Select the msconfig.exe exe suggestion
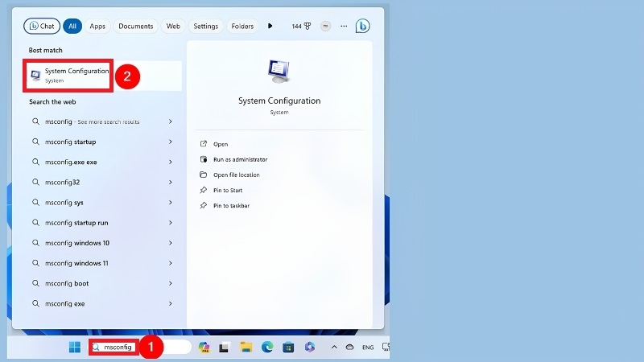 pos(102,162)
